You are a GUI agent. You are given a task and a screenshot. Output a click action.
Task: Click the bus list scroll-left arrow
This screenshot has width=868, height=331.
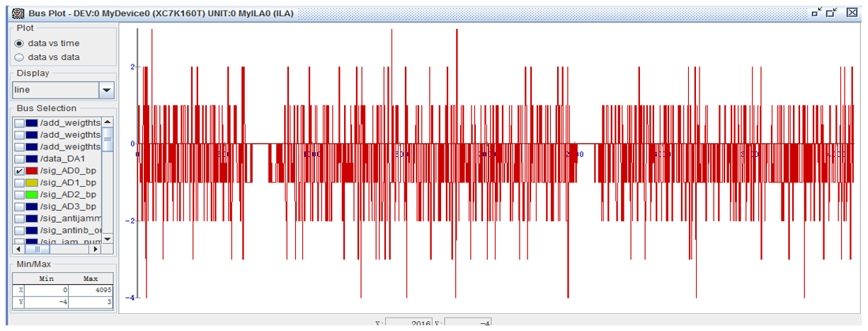(18, 249)
